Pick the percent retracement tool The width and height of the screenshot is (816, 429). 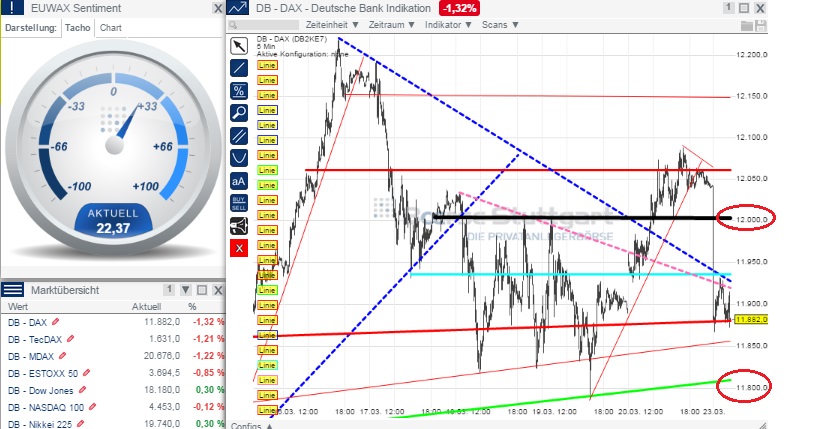coord(239,91)
